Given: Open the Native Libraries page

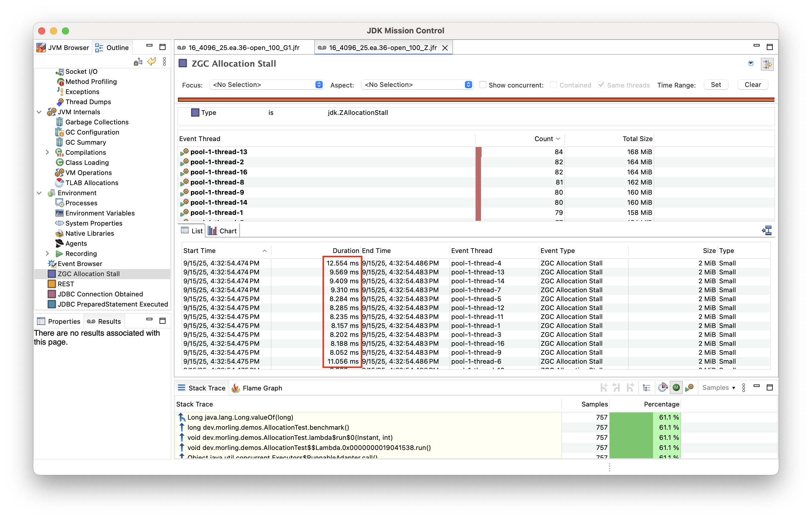Looking at the screenshot, I should point(89,233).
